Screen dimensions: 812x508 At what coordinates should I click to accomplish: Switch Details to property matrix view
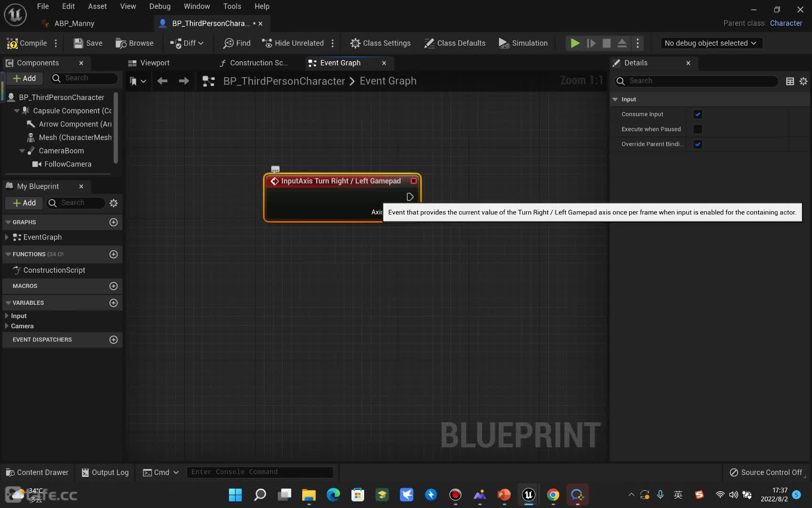click(790, 81)
